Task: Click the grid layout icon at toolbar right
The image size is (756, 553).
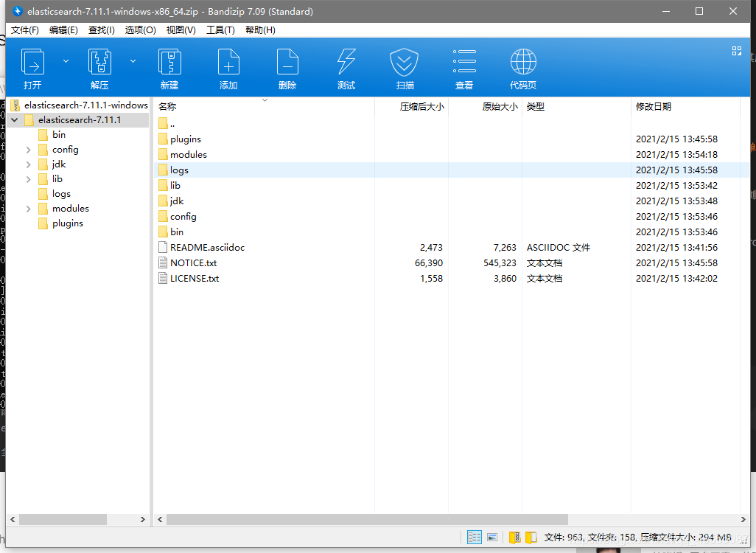Action: point(737,51)
